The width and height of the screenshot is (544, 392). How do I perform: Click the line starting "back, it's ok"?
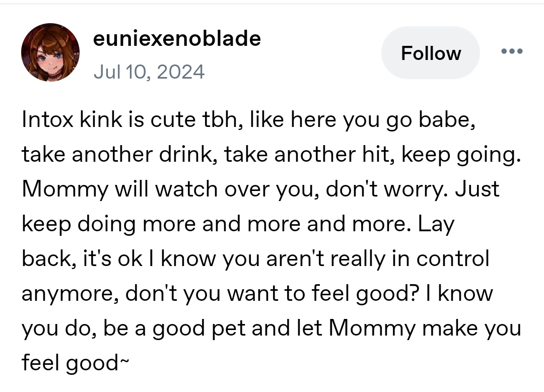255,258
